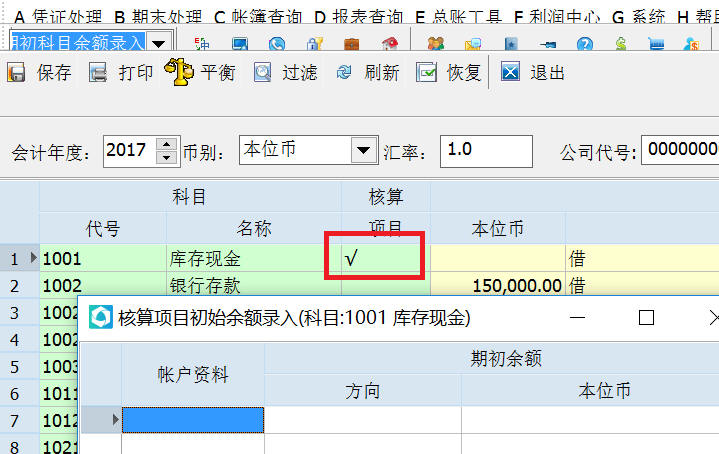Maximize the 核算项目初始余额录入 dialog

pyautogui.click(x=646, y=317)
